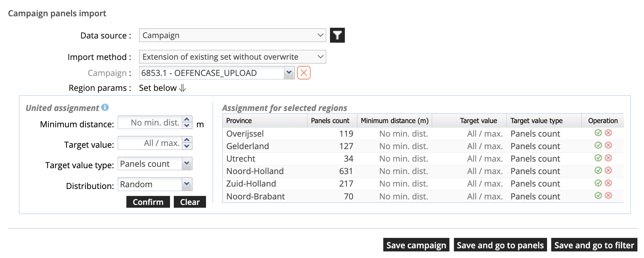Confirm the Utrecht row assignment
Image resolution: width=644 pixels, height=258 pixels.
598,158
